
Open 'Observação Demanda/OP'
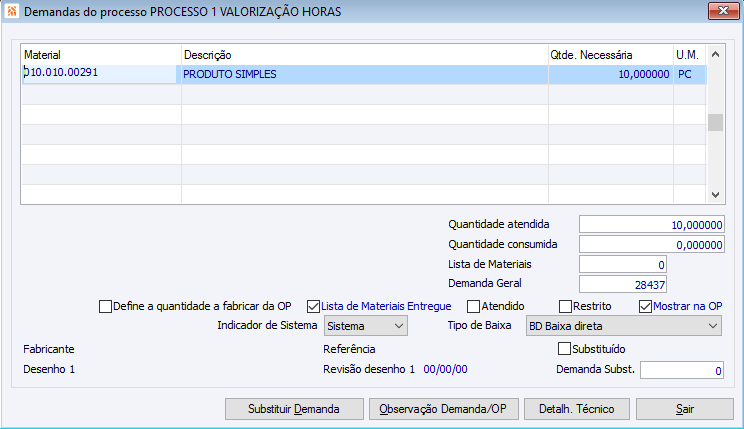coord(444,409)
